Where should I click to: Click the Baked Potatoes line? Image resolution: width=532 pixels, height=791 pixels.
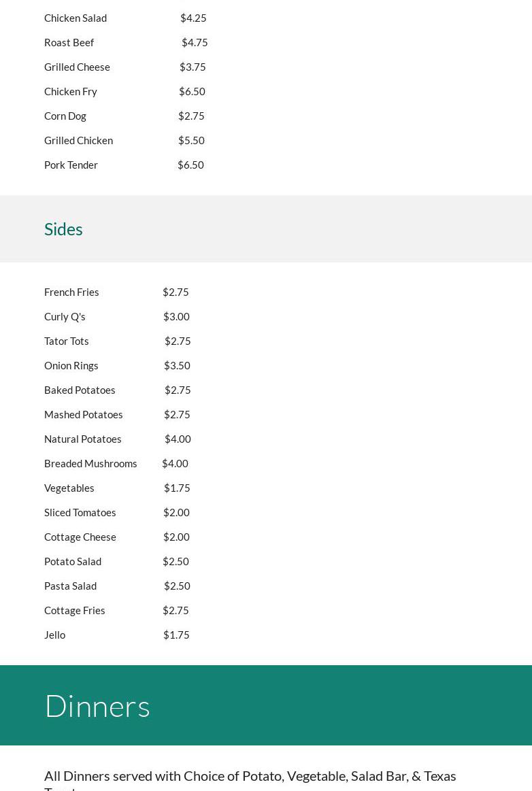tap(80, 390)
